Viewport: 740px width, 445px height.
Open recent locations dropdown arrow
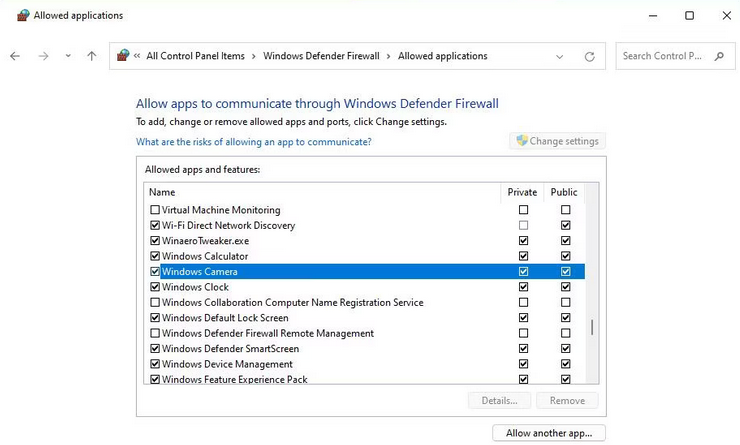tap(68, 56)
